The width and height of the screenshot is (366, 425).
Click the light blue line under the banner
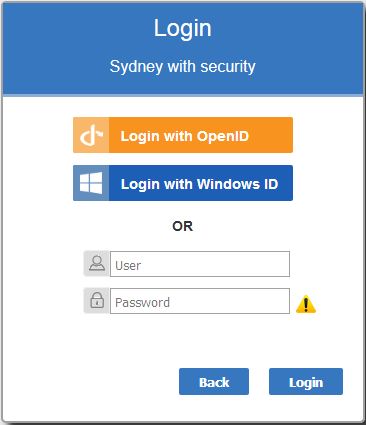[183, 95]
